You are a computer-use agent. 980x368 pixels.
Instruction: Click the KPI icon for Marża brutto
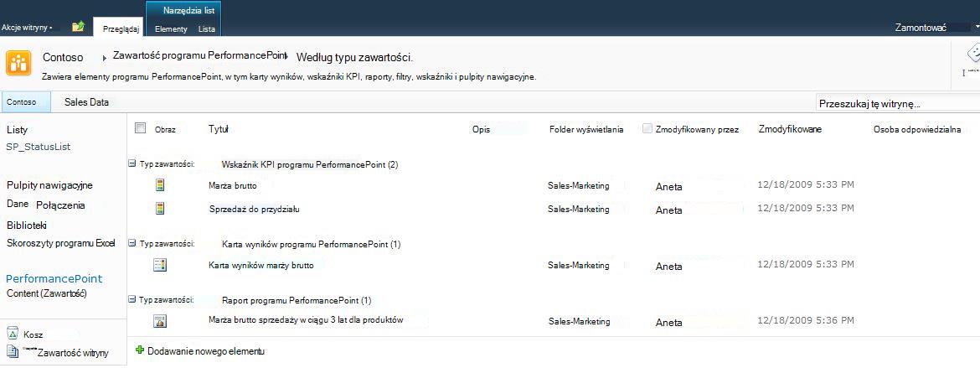160,185
